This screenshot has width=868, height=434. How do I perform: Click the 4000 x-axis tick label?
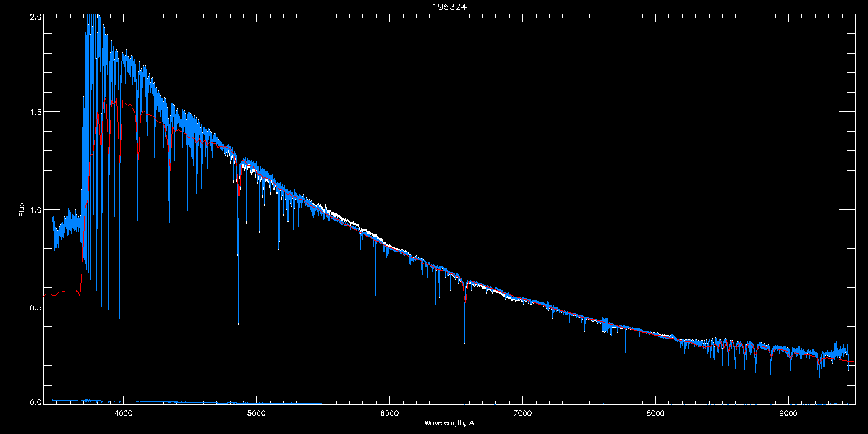click(x=123, y=413)
